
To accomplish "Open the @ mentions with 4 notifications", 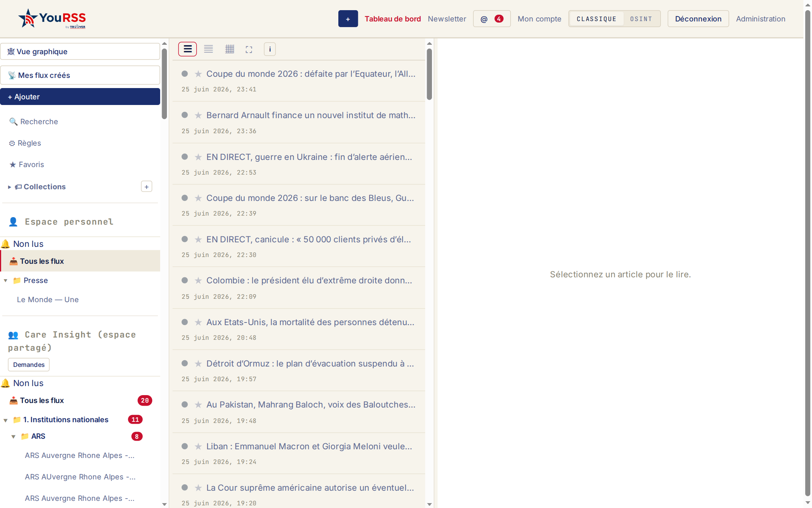I will pyautogui.click(x=492, y=19).
